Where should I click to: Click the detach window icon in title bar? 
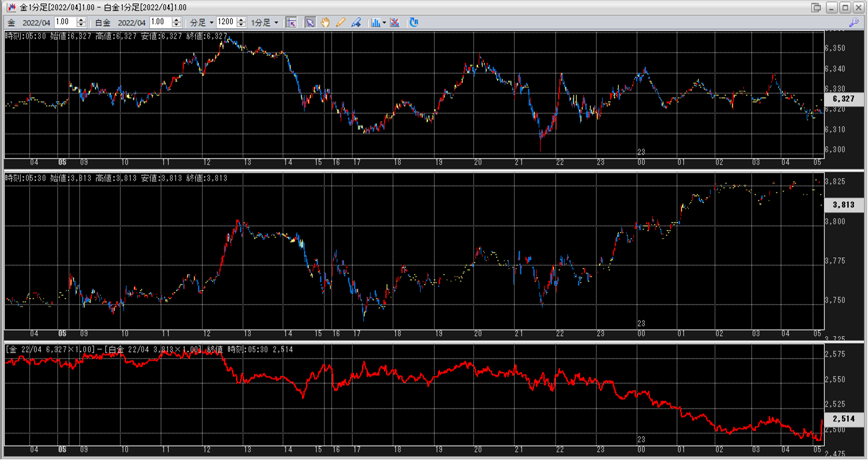816,7
